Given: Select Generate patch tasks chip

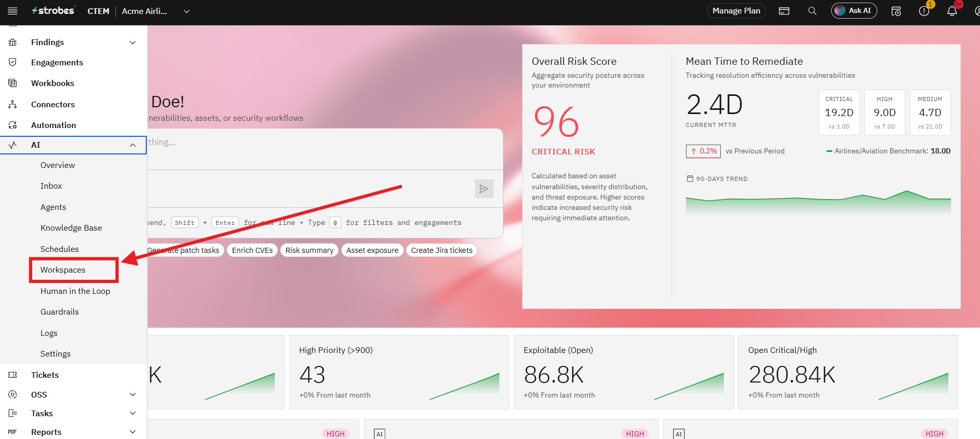Looking at the screenshot, I should point(186,250).
